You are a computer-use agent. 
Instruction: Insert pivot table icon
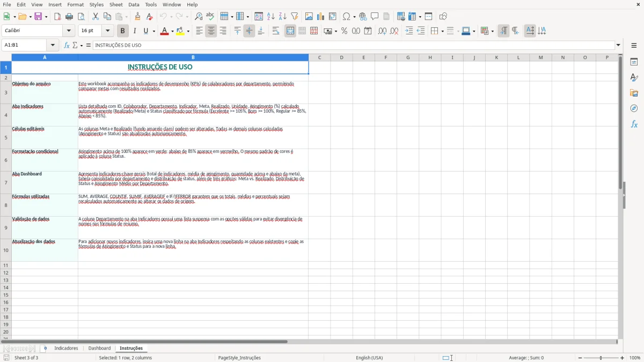[x=333, y=17]
